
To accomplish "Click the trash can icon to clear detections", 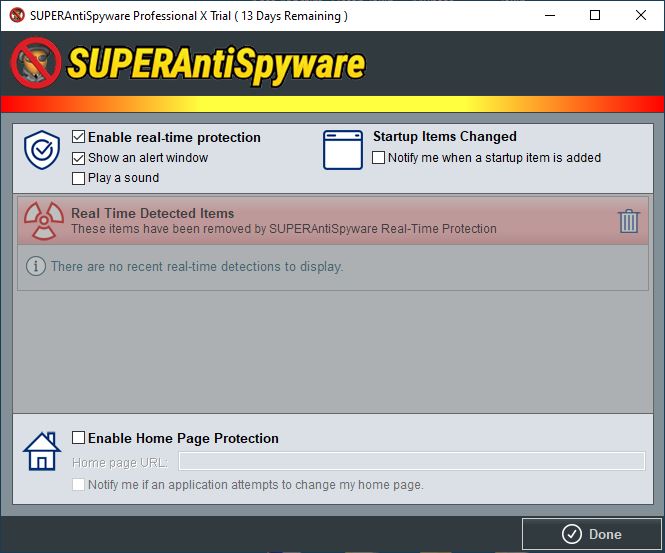I will coord(629,221).
